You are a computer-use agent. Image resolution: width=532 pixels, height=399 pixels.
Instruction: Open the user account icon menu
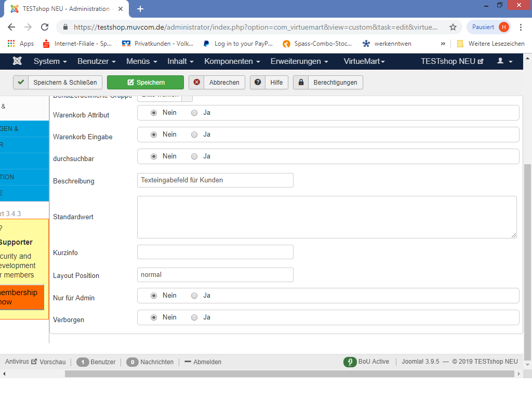504,61
